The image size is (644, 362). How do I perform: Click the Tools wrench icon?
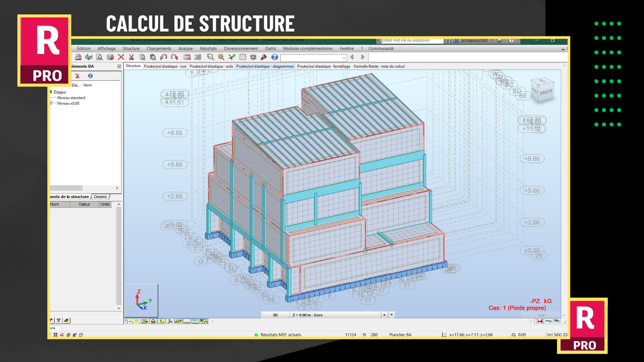pos(263,57)
